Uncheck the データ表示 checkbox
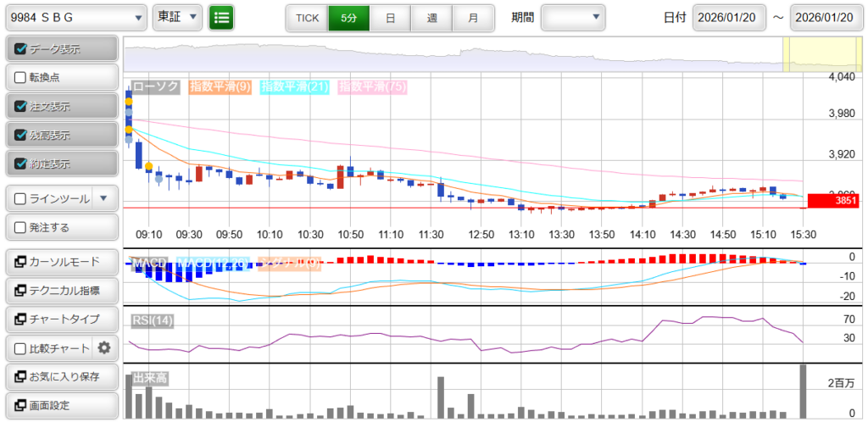This screenshot has width=868, height=422. pyautogui.click(x=21, y=49)
